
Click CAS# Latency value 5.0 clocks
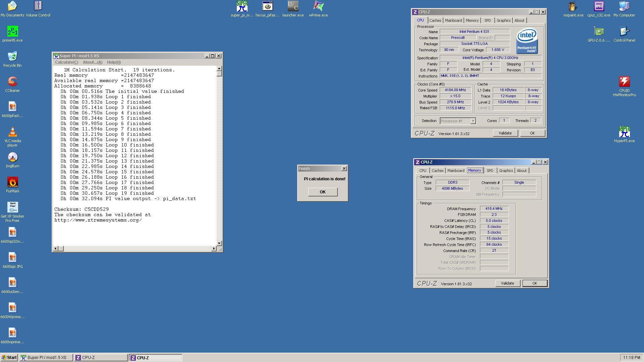pyautogui.click(x=494, y=221)
